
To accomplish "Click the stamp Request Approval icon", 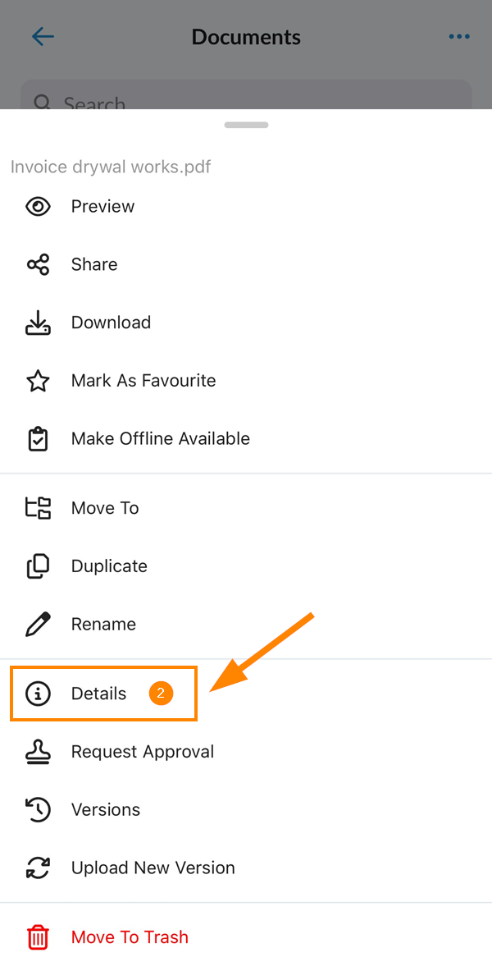I will pos(38,752).
